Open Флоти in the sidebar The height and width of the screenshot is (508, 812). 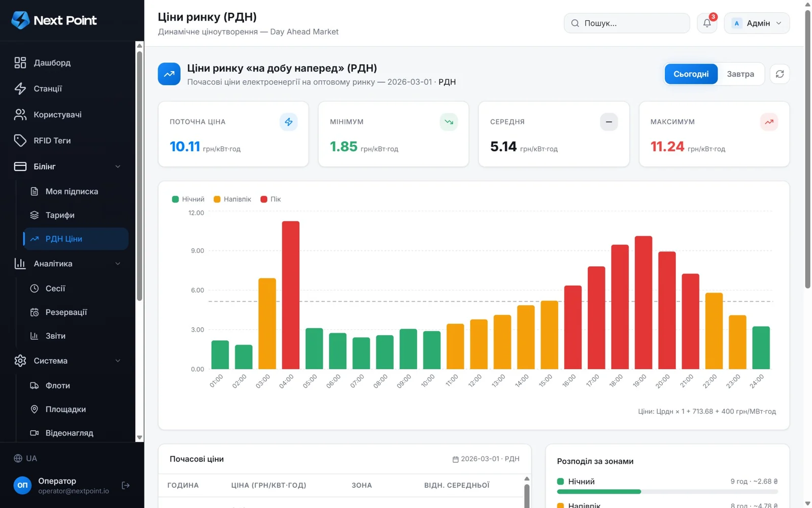click(x=76, y=386)
